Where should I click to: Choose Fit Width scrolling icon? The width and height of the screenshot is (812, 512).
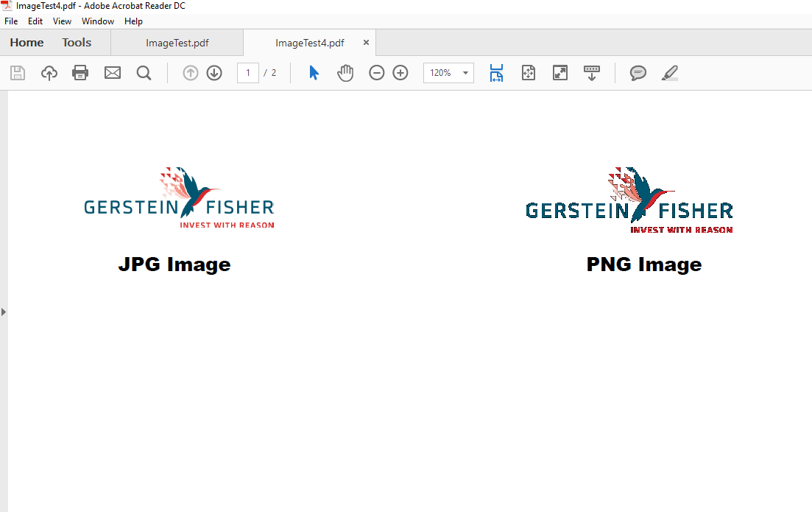click(496, 73)
